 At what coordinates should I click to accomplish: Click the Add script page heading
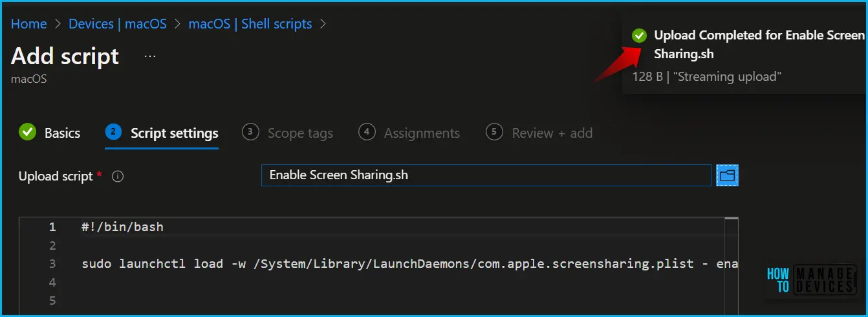tap(65, 56)
